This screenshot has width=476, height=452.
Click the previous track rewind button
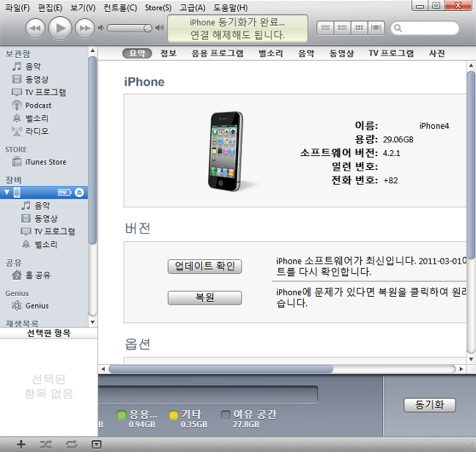[35, 29]
